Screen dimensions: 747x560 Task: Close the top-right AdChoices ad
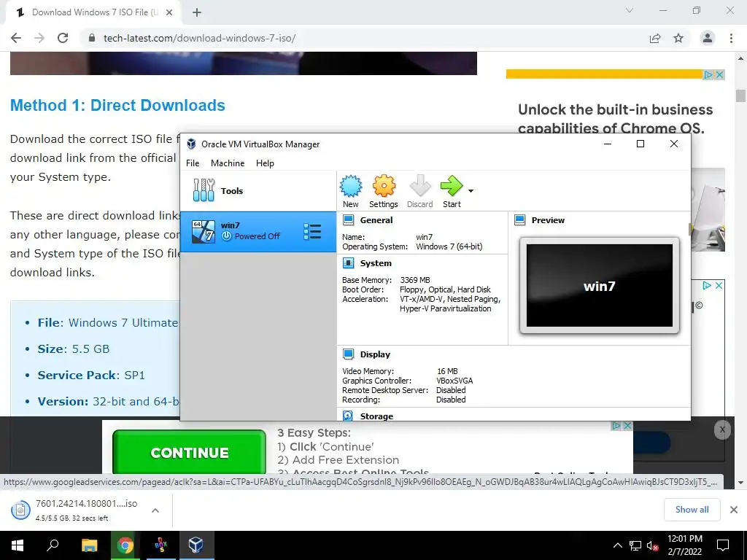pos(720,75)
